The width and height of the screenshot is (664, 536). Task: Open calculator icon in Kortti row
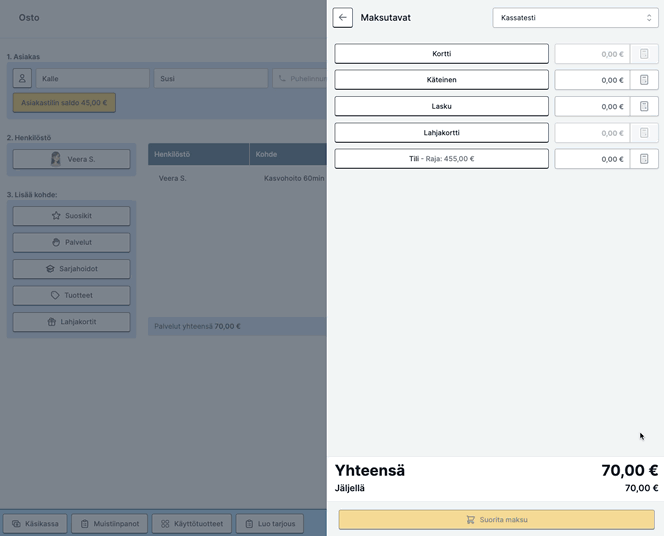pos(644,54)
